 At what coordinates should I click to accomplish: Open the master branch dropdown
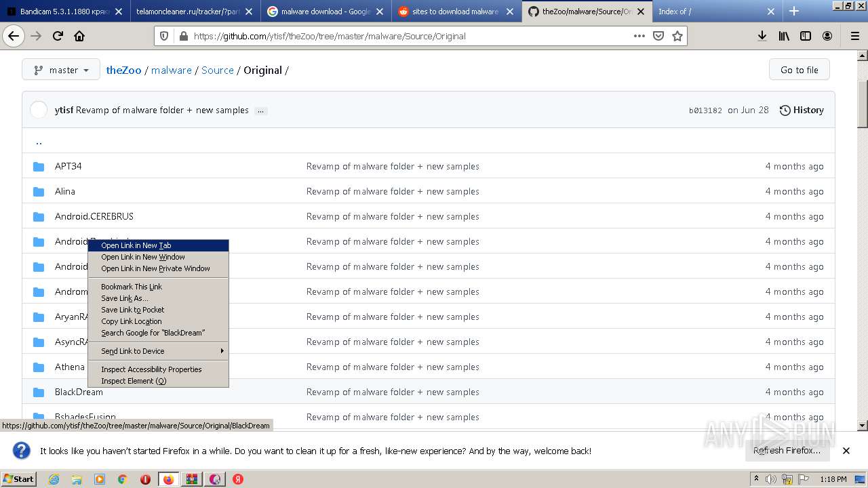pyautogui.click(x=61, y=70)
